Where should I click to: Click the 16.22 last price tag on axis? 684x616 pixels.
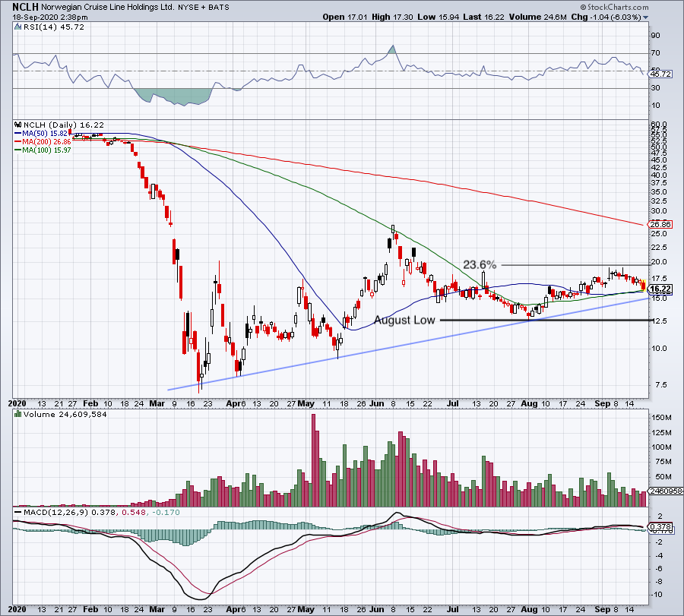point(660,289)
